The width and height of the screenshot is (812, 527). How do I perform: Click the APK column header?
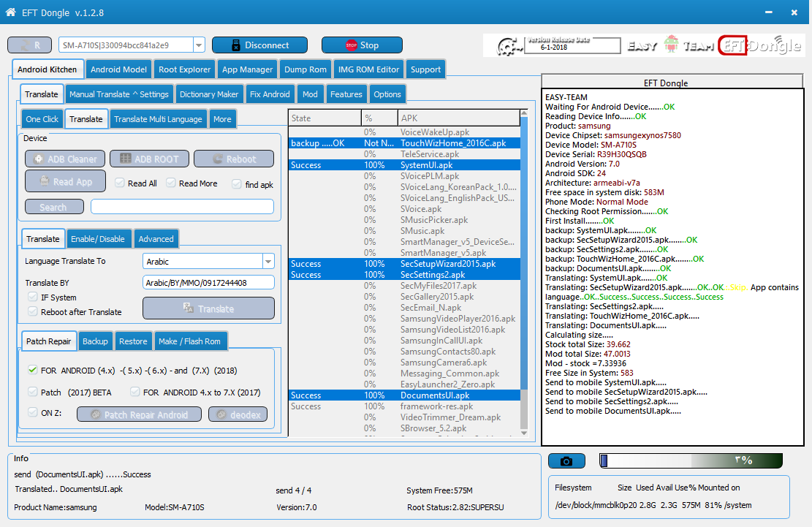(459, 118)
